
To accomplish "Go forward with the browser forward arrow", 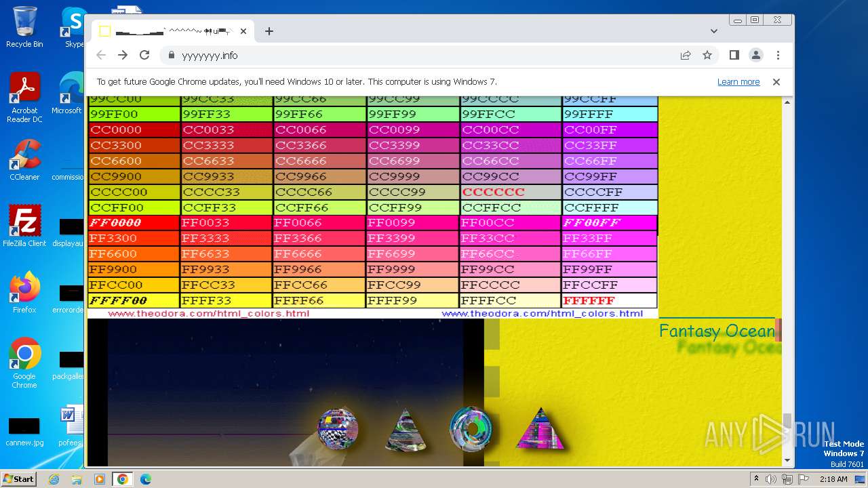I will pyautogui.click(x=123, y=56).
